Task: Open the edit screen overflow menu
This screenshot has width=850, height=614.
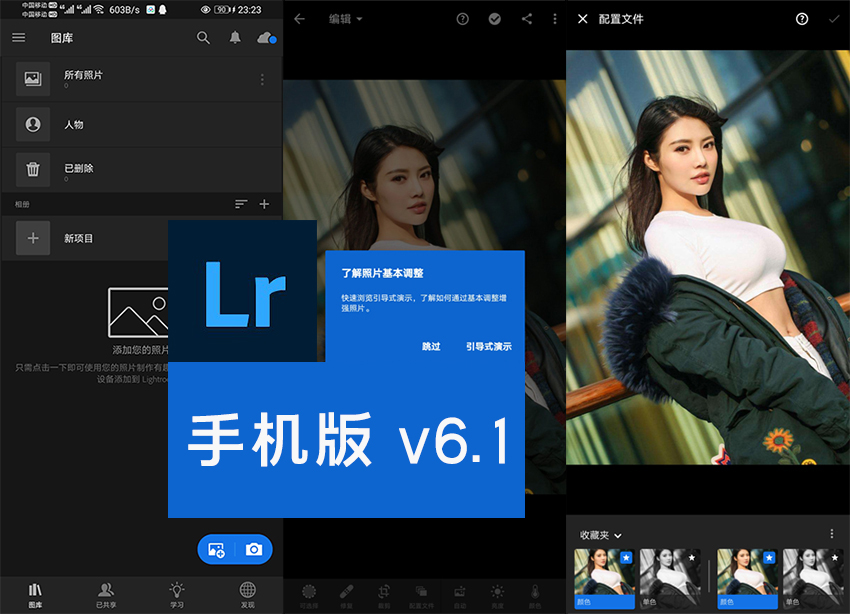Action: click(555, 19)
